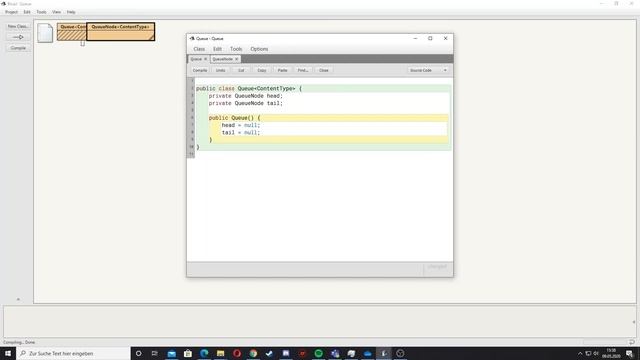Click the Cut toolbar button
The width and height of the screenshot is (640, 360).
tap(241, 70)
